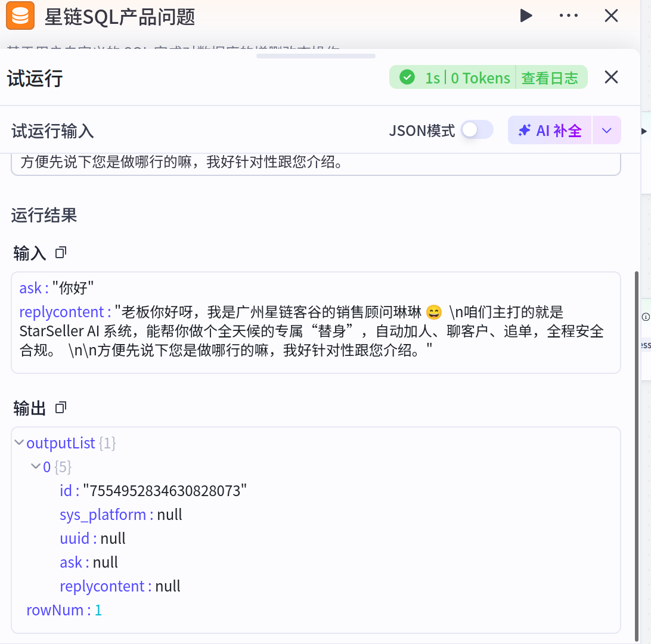Screen dimensions: 651x644
Task: Close the 星链SQL产品问题 node panel
Action: [611, 16]
